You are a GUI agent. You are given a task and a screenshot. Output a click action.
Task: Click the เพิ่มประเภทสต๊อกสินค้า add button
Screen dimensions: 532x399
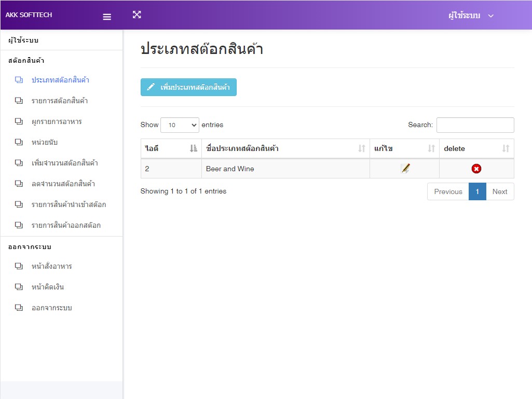coord(188,87)
